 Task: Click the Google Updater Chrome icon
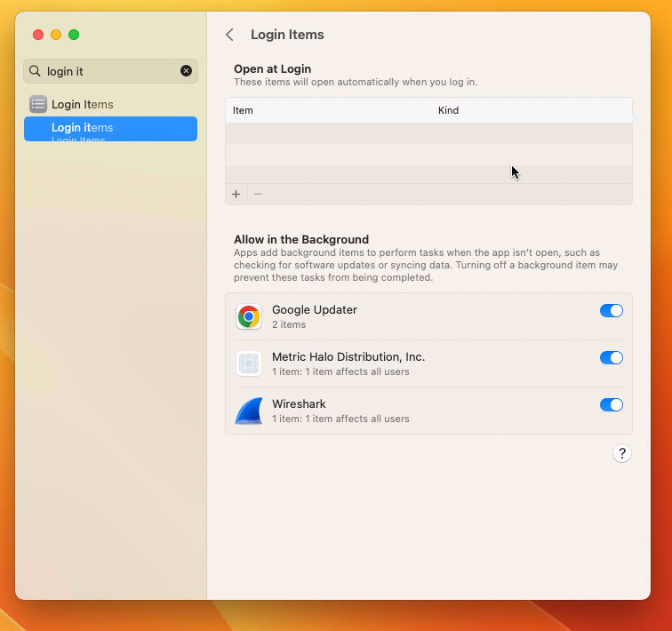click(x=249, y=316)
